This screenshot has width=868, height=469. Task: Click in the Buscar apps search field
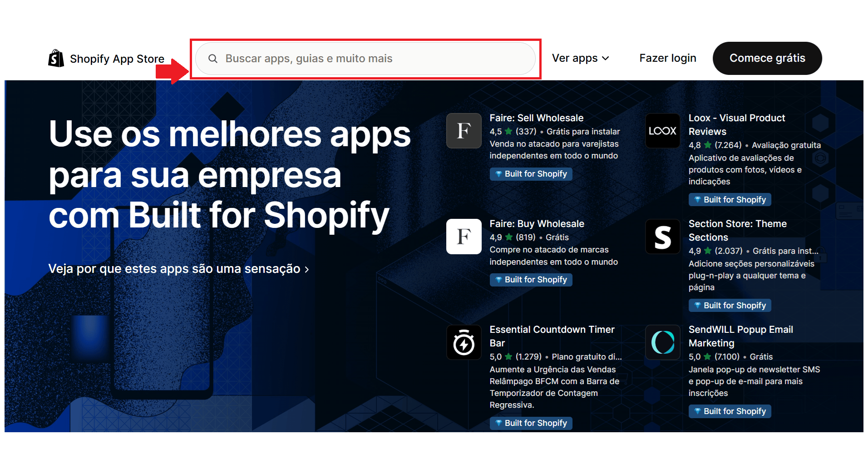pos(365,59)
